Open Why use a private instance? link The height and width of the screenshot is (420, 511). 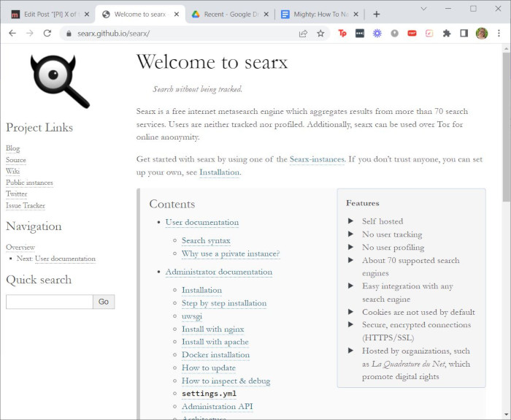coord(231,253)
